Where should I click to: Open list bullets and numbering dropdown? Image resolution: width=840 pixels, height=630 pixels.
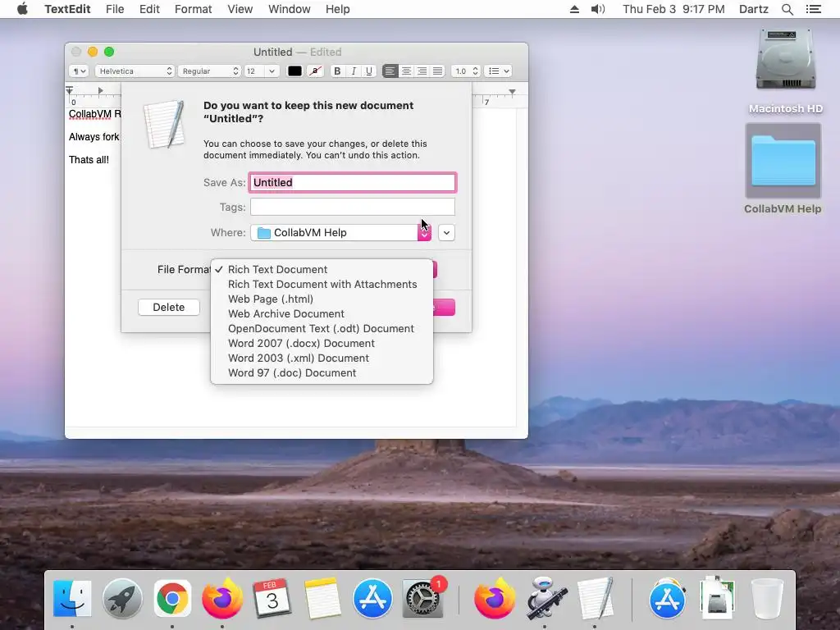point(498,71)
